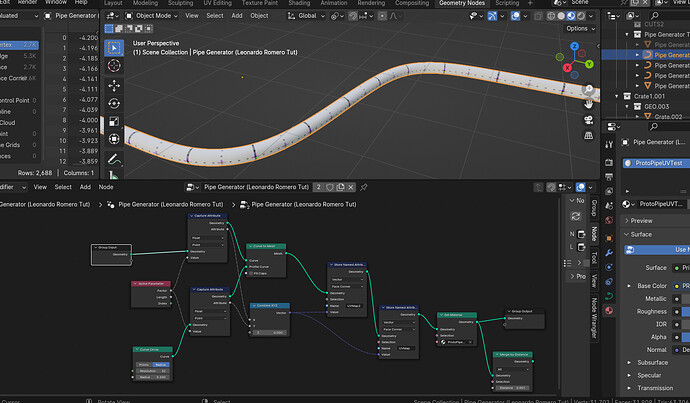Click the blue Z axis gizmo ball
Screen dimensions: 690x403
(574, 46)
